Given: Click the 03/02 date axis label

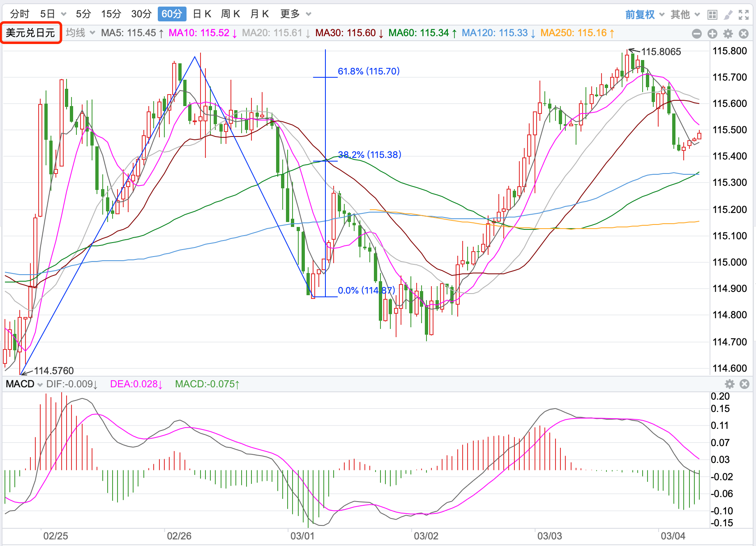Looking at the screenshot, I should tap(426, 536).
